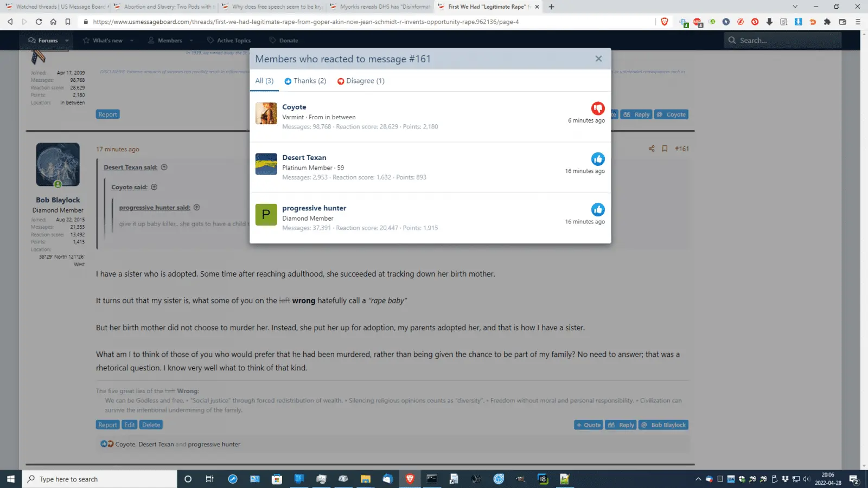Open the Brave Wallet icon
The width and height of the screenshot is (868, 488).
[x=843, y=22]
